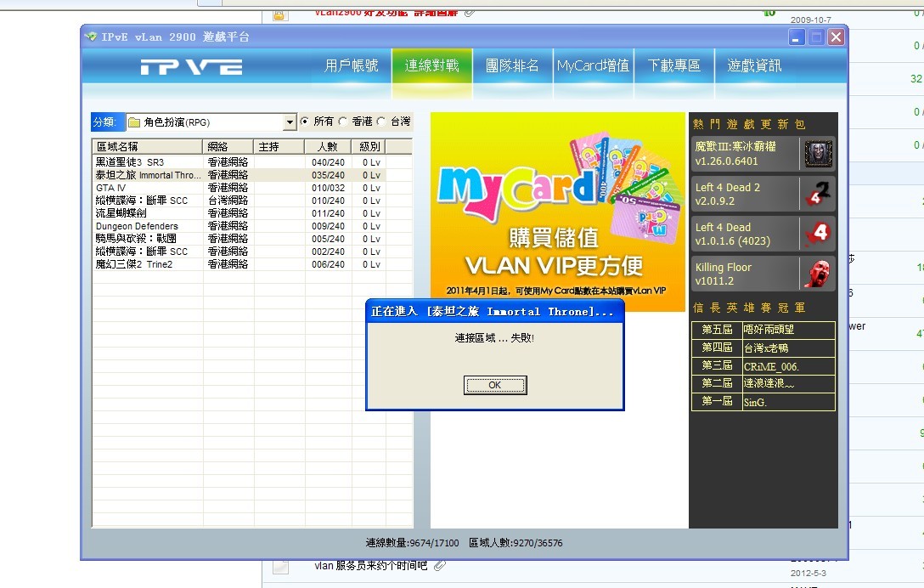
Task: Click the folder icon in category dropdown
Action: (x=134, y=122)
